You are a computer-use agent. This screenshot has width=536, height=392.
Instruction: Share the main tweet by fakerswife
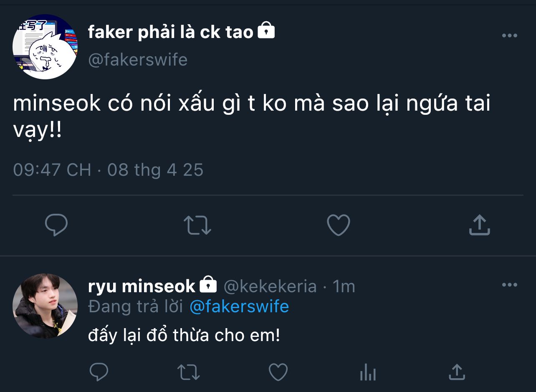click(x=479, y=225)
